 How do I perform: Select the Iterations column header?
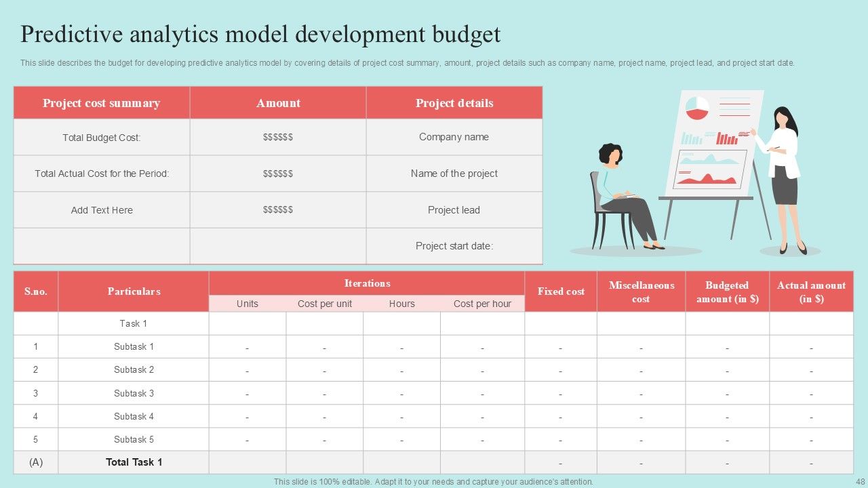click(367, 283)
